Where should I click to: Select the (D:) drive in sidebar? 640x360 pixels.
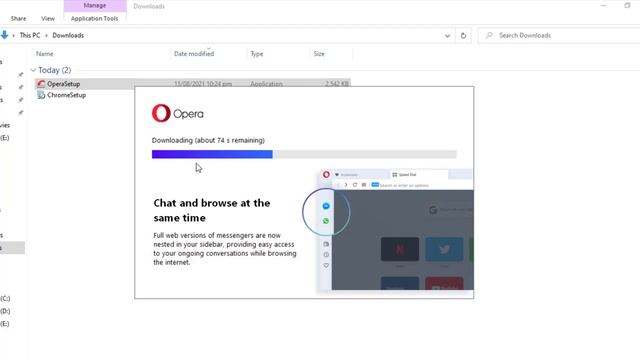[5, 311]
